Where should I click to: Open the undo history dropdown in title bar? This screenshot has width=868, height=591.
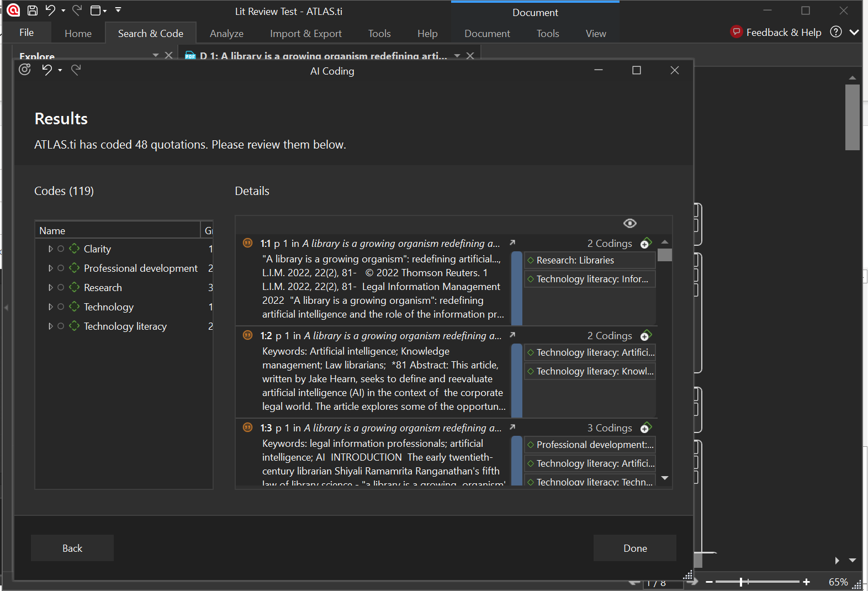pos(63,10)
